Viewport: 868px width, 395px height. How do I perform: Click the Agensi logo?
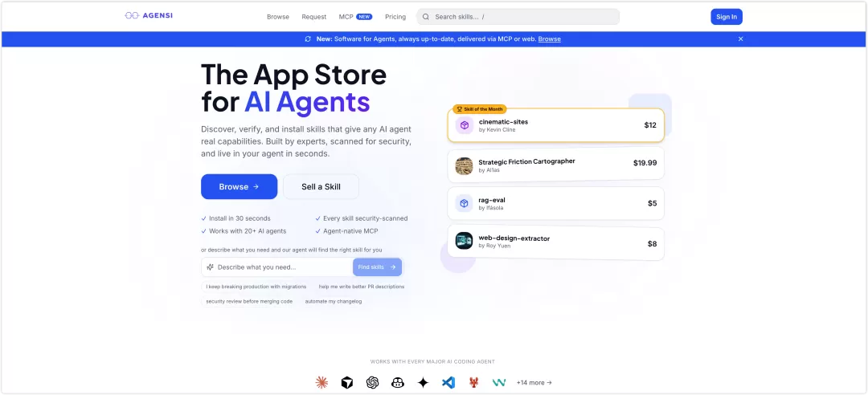pyautogui.click(x=149, y=15)
